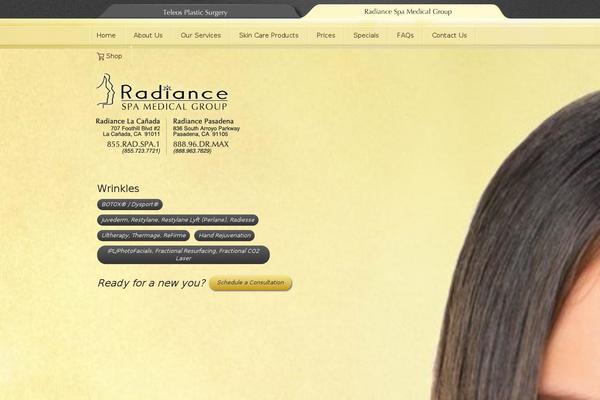Image resolution: width=600 pixels, height=400 pixels.
Task: Choose Ultherapy, Thermage, ReFirme button
Action: [x=143, y=235]
